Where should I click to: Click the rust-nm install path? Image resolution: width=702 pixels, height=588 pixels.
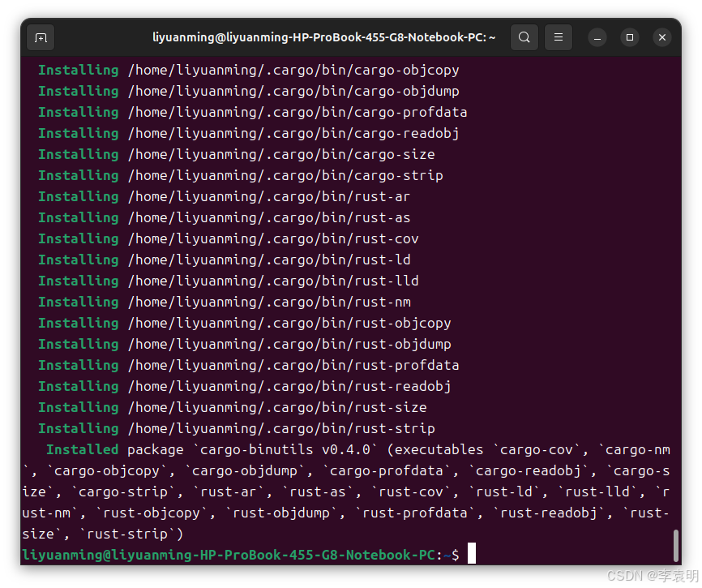(269, 302)
